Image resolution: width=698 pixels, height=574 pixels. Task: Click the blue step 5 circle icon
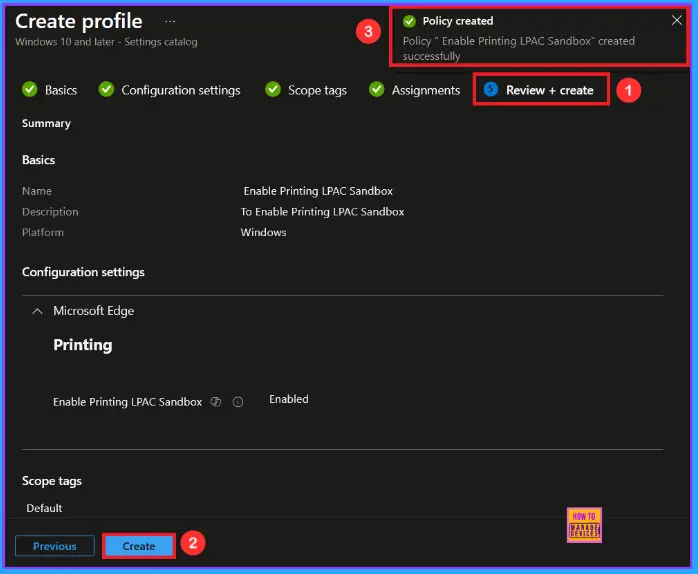[x=491, y=89]
